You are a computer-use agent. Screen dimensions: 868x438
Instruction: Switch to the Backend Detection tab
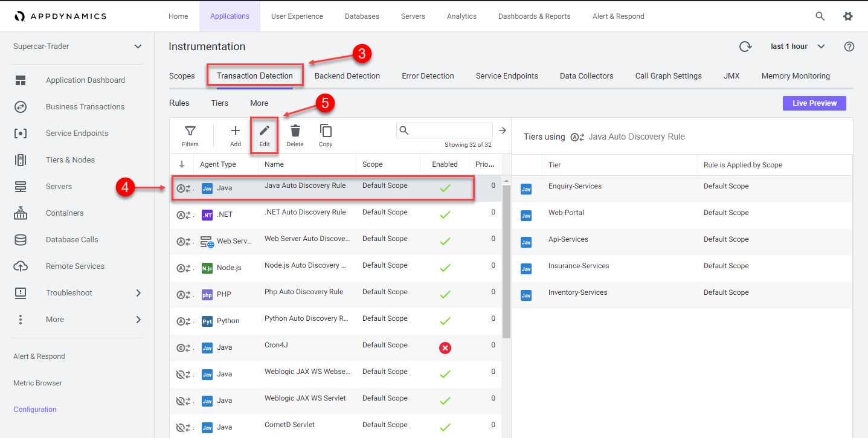coord(347,76)
